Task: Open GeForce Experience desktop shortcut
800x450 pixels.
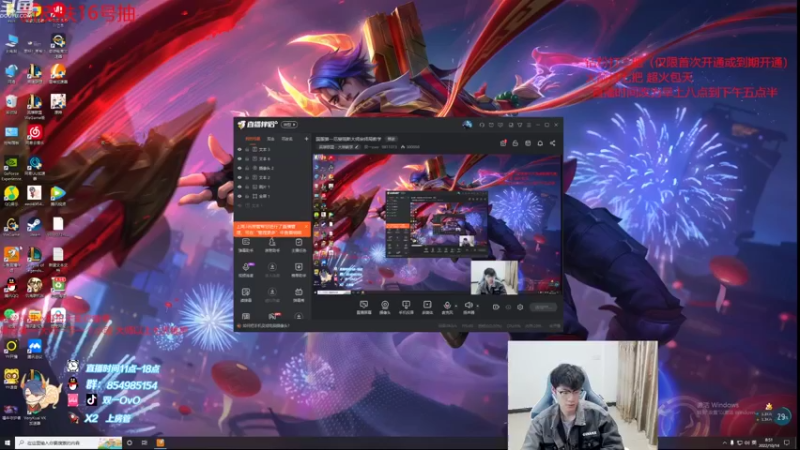Action: pos(11,169)
